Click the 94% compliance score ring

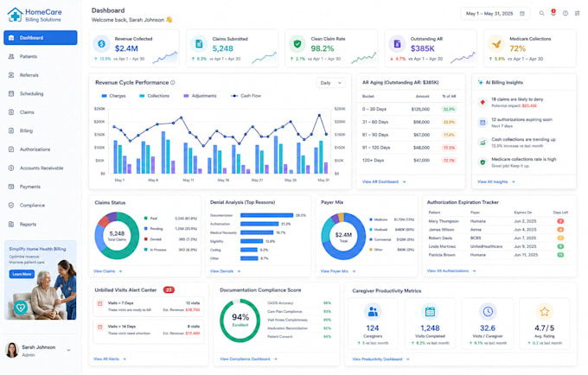240,321
